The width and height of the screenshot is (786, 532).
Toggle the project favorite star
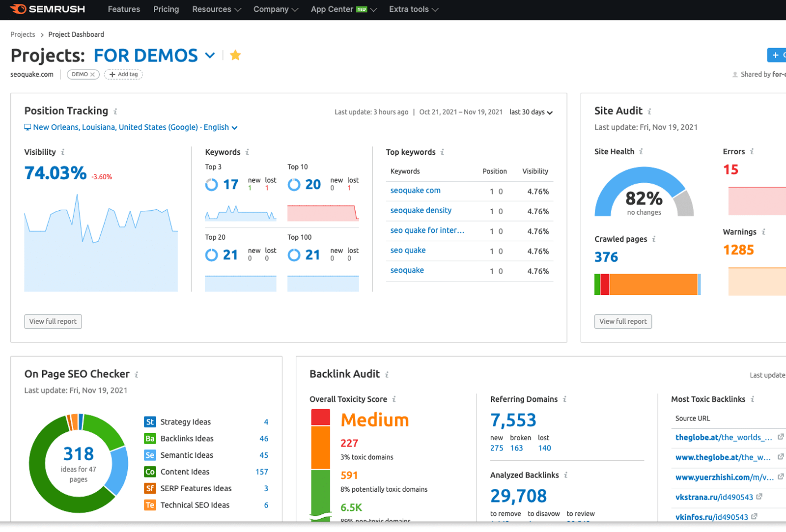(235, 55)
